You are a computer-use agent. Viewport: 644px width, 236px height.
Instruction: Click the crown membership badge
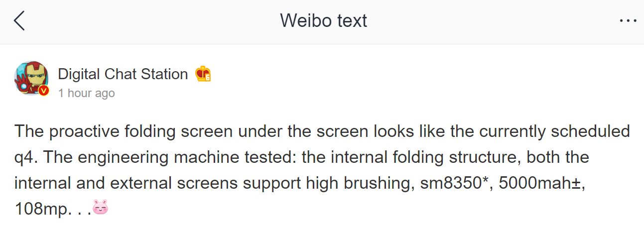[x=203, y=74]
